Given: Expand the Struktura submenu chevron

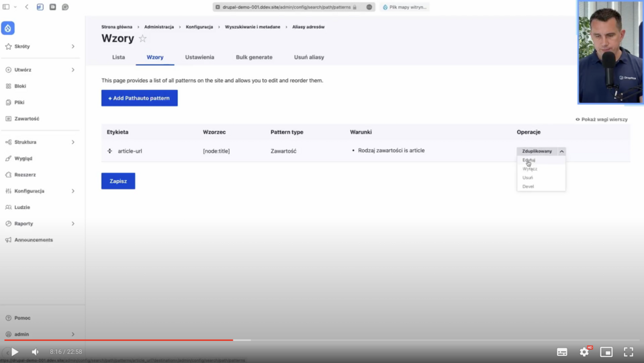Looking at the screenshot, I should pos(73,143).
